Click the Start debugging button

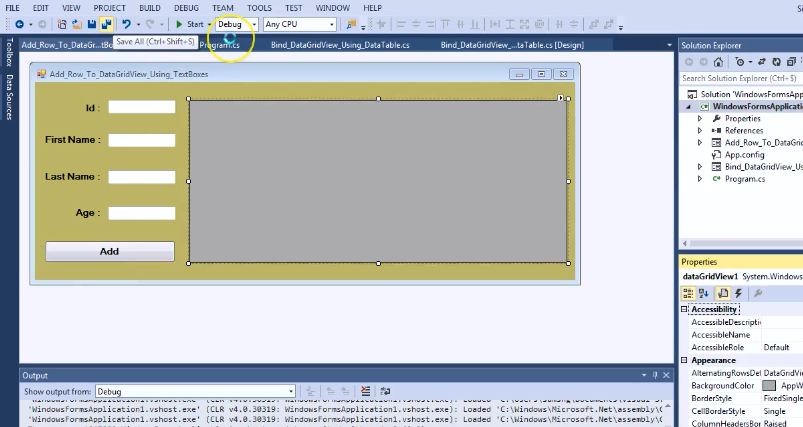(x=189, y=24)
